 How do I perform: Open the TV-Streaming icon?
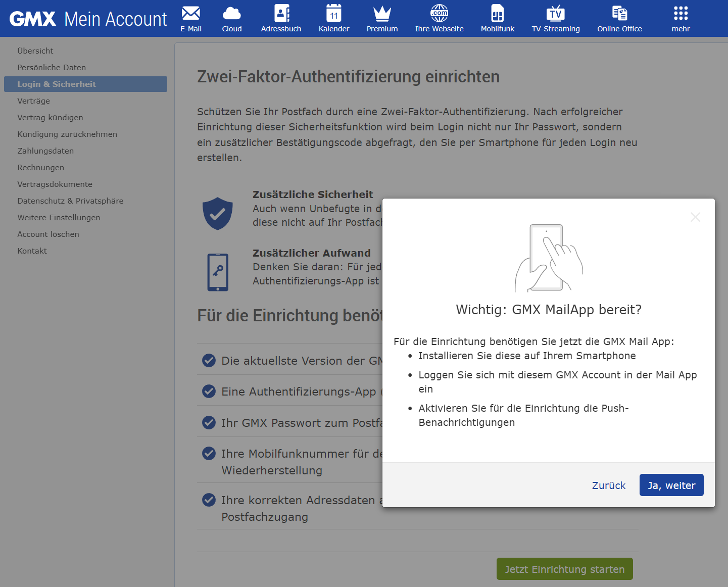pyautogui.click(x=556, y=13)
